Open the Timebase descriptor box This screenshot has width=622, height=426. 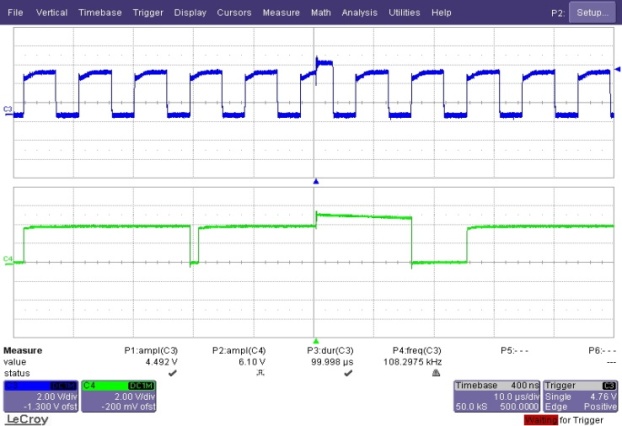(x=495, y=395)
